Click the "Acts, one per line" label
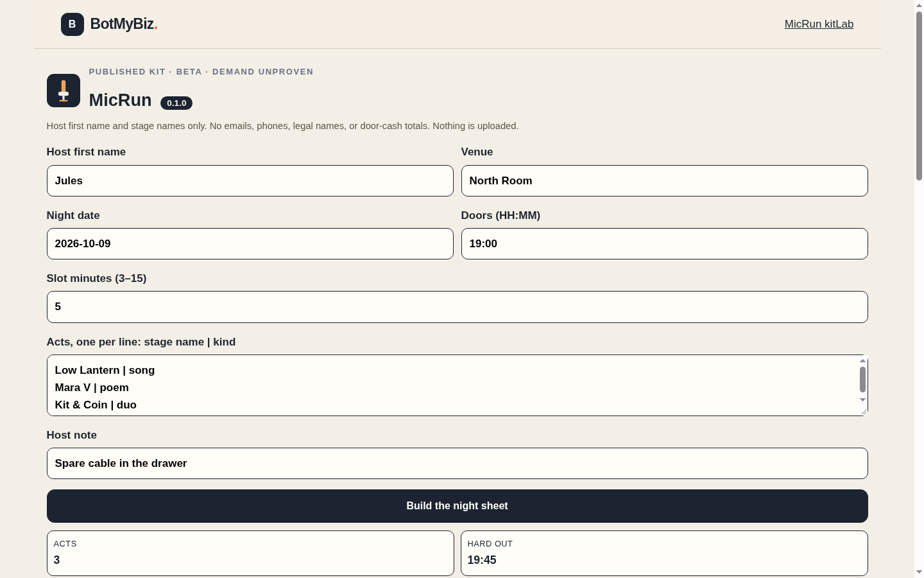The image size is (924, 578). tap(141, 342)
